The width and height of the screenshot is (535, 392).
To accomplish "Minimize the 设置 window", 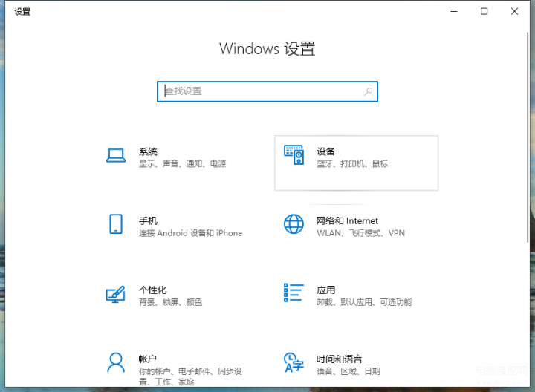I will (454, 12).
